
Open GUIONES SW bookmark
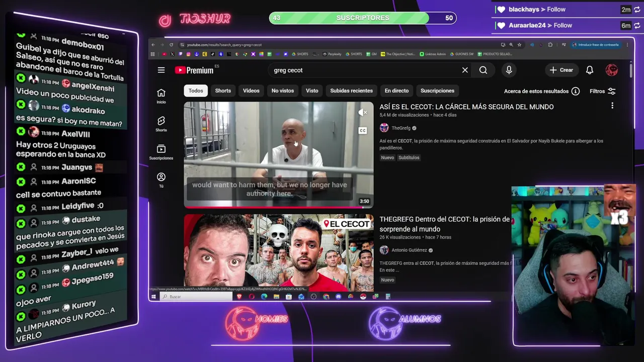click(x=461, y=54)
